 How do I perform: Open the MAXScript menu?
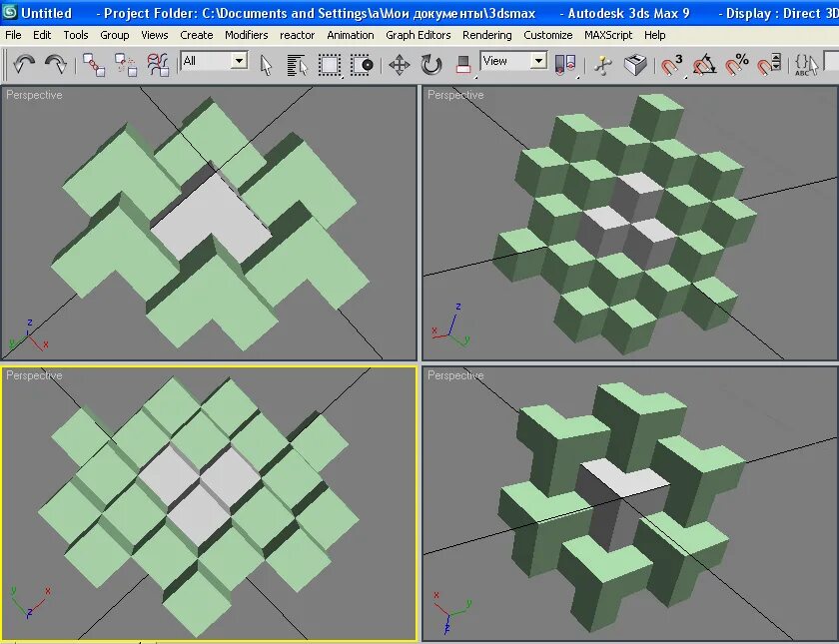coord(608,35)
